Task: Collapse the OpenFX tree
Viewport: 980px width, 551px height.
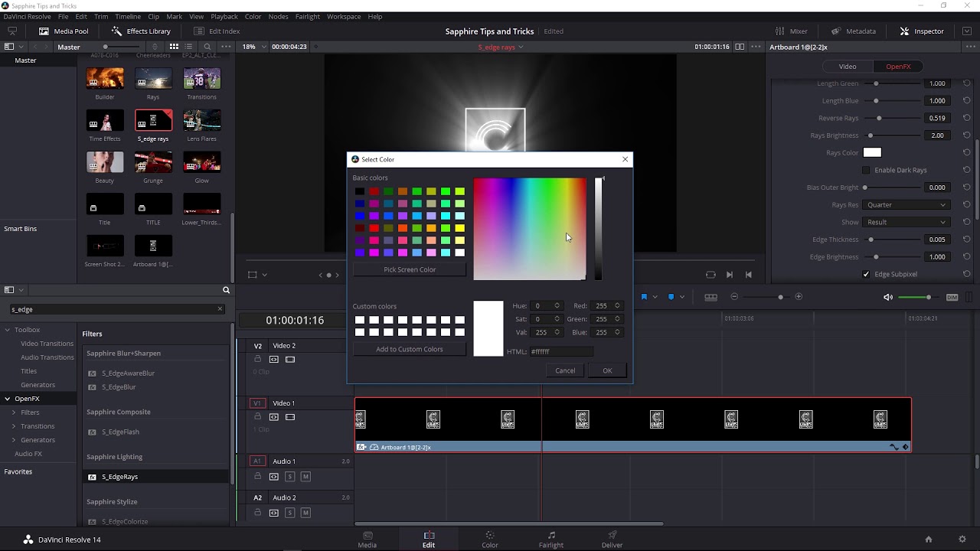Action: click(8, 399)
